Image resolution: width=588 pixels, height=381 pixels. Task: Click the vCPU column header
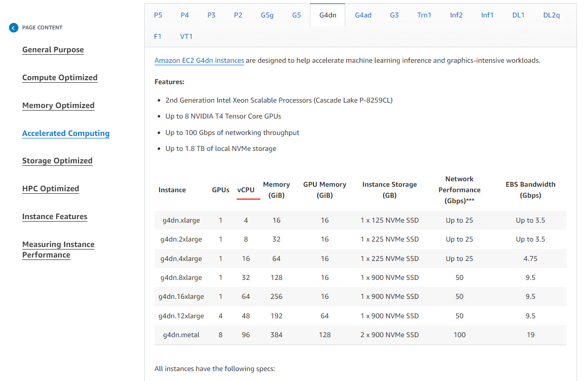tap(246, 190)
